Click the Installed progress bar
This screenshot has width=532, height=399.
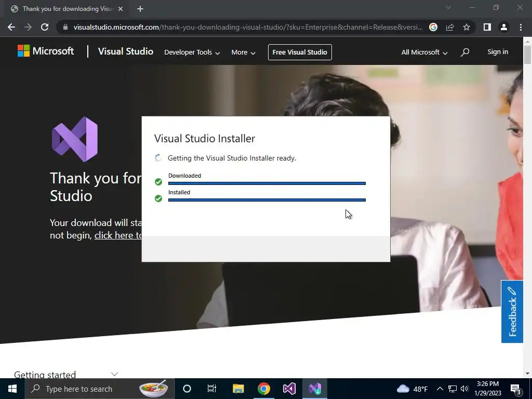pyautogui.click(x=267, y=200)
